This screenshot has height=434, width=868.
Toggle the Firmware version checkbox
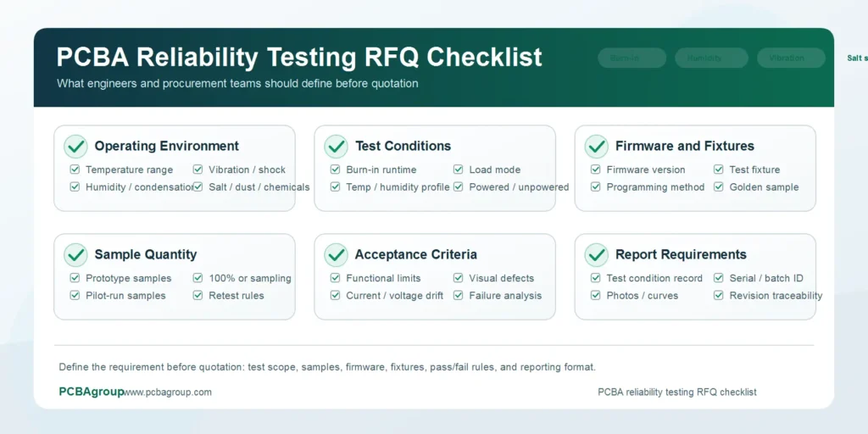pos(596,170)
